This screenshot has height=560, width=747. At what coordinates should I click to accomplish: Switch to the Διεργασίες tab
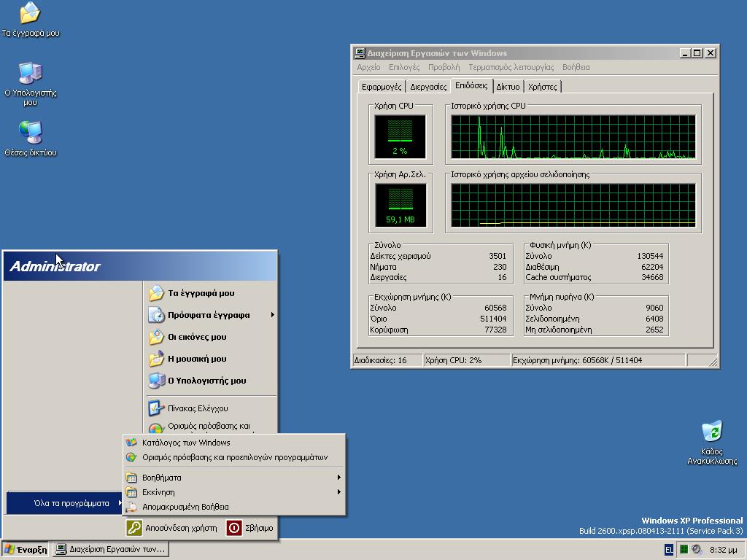[428, 87]
